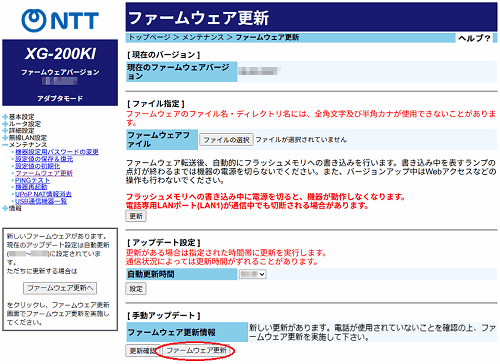Go to トップページ in breadcrumb
This screenshot has width=500, height=364.
point(149,37)
